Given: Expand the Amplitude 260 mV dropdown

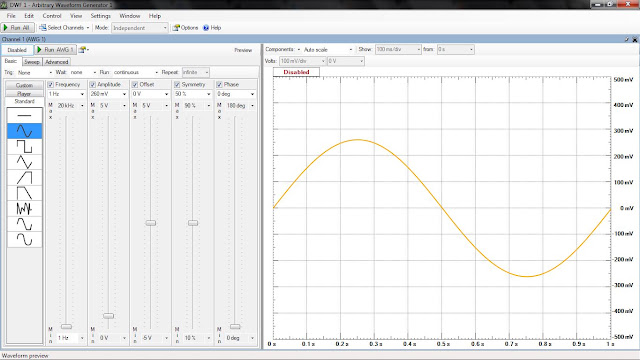Looking at the screenshot, I should pyautogui.click(x=109, y=94).
